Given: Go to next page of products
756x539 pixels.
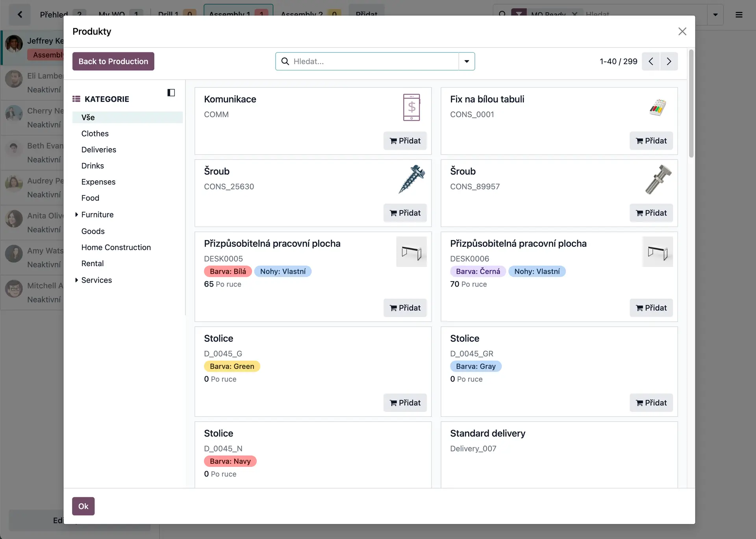Looking at the screenshot, I should point(669,61).
